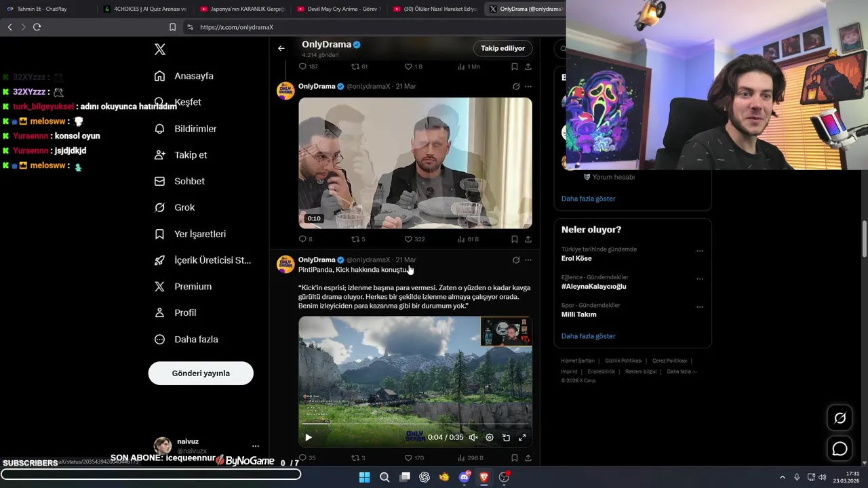Open İçerik Üreticisi Studio entry
Viewport: 868px width, 488px height.
click(202, 260)
